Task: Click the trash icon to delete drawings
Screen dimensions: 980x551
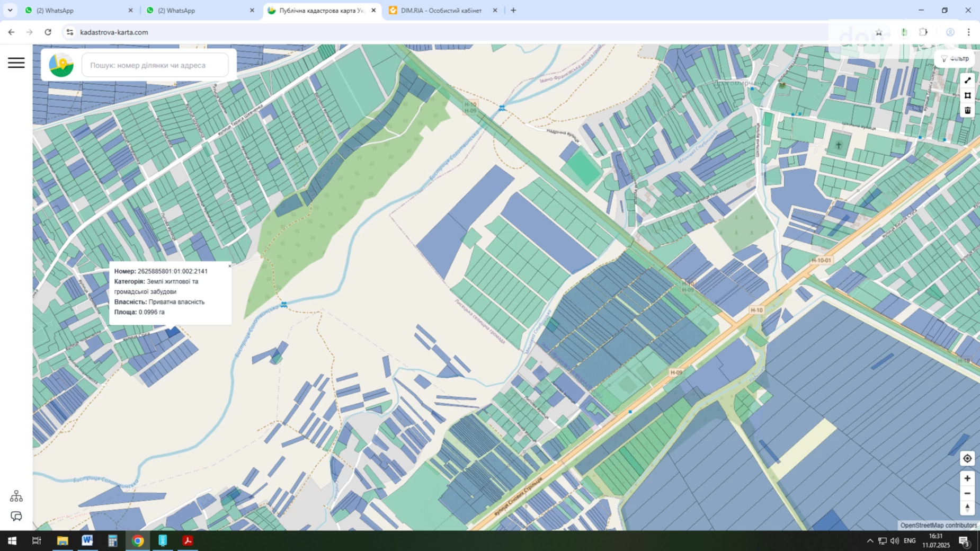Action: (x=967, y=110)
